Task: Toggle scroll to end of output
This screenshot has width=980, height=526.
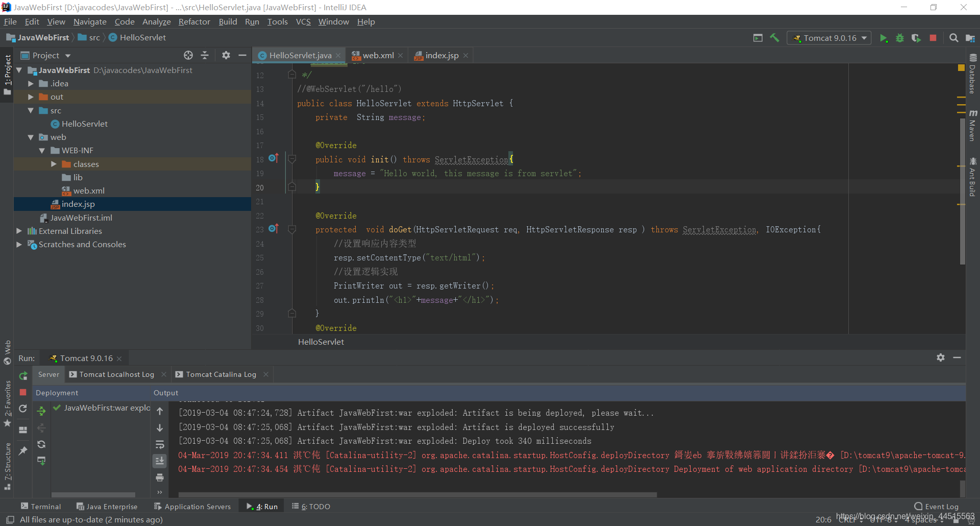Action: (160, 461)
